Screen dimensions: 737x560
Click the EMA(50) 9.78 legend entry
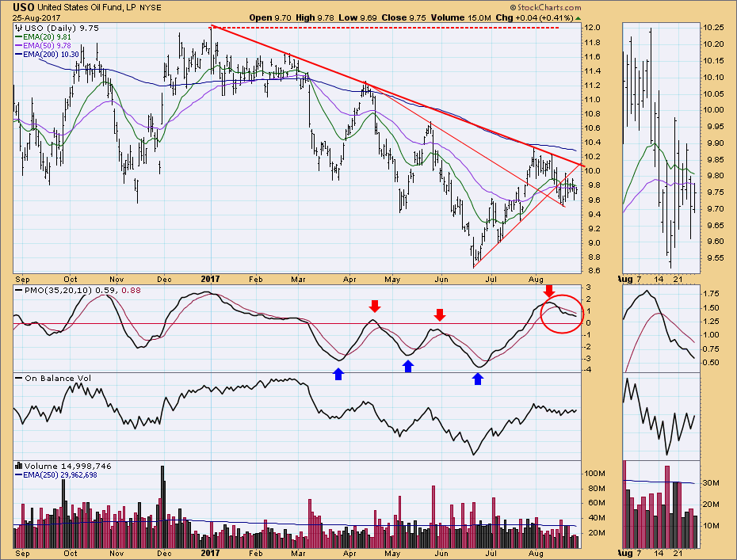click(44, 46)
